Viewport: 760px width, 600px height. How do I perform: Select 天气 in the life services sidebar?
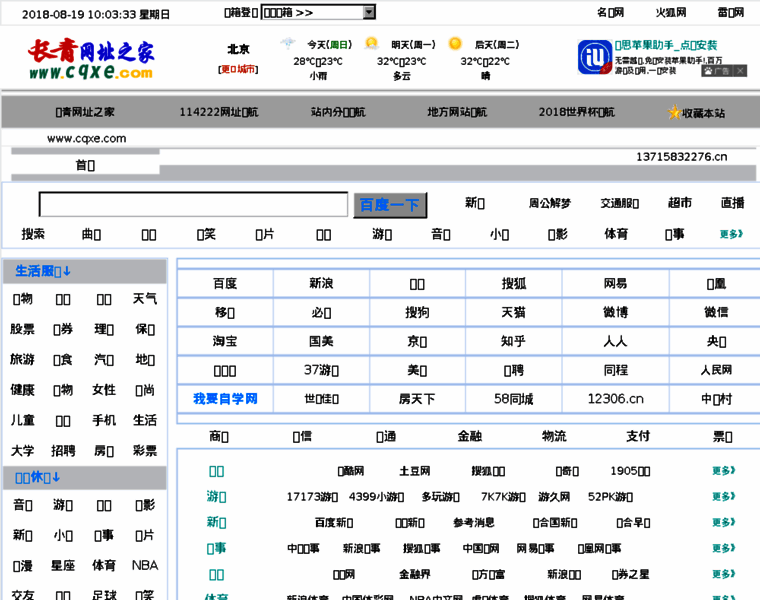(x=145, y=299)
